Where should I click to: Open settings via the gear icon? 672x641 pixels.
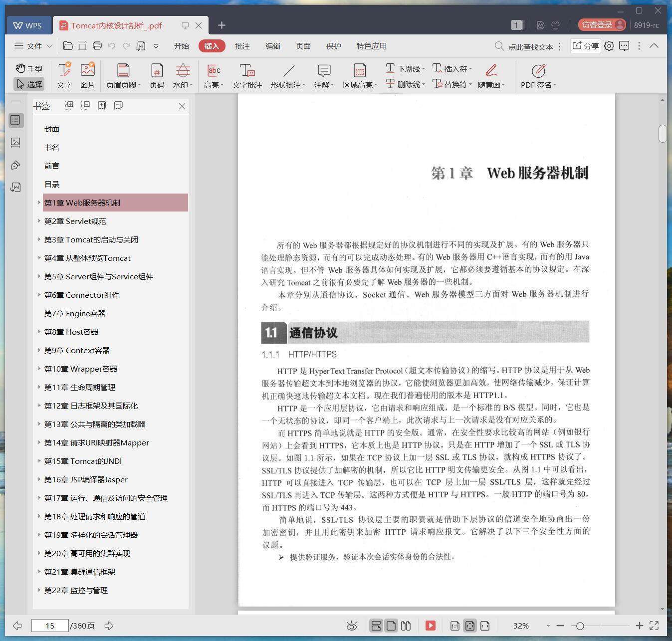pos(609,46)
